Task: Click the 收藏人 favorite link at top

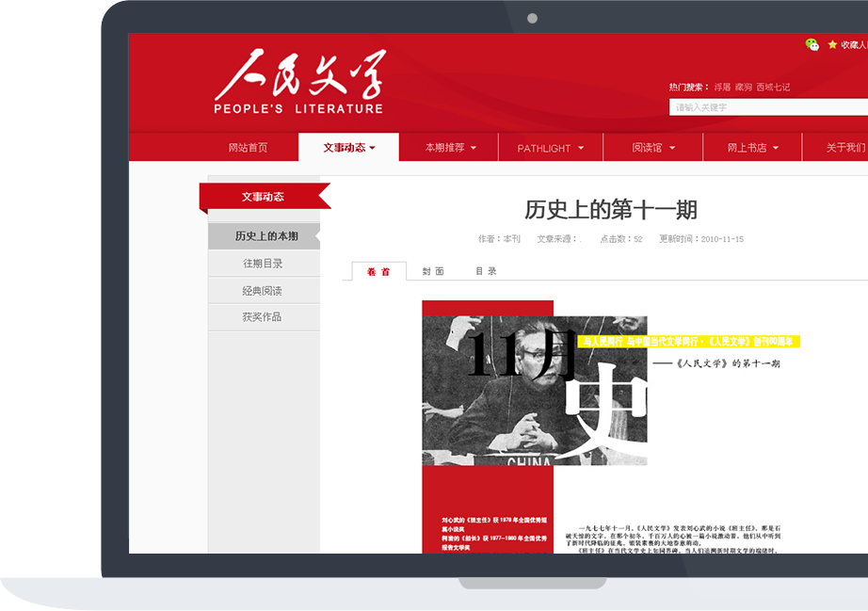Action: point(853,44)
